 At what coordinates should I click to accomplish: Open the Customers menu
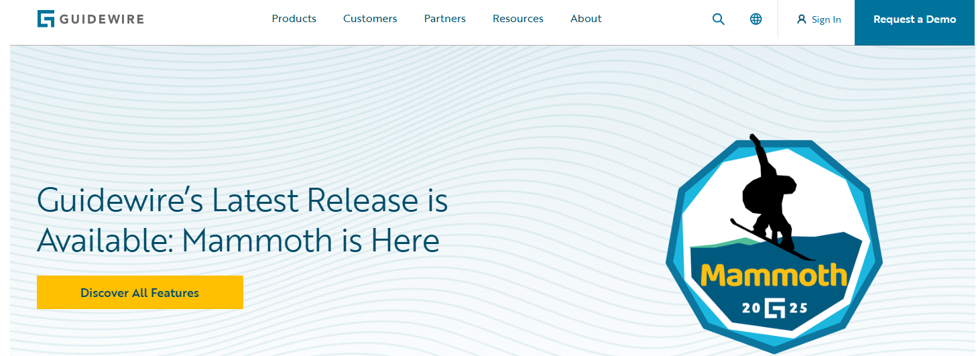(x=370, y=19)
